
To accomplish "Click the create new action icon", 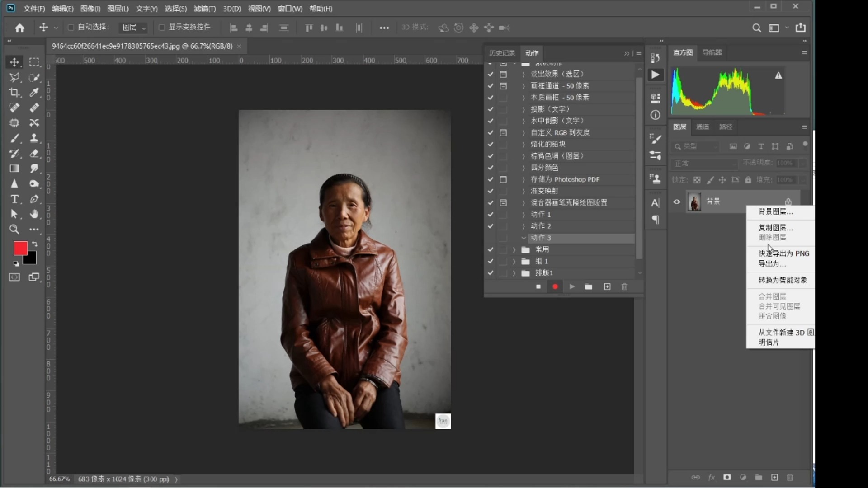I will (x=607, y=286).
